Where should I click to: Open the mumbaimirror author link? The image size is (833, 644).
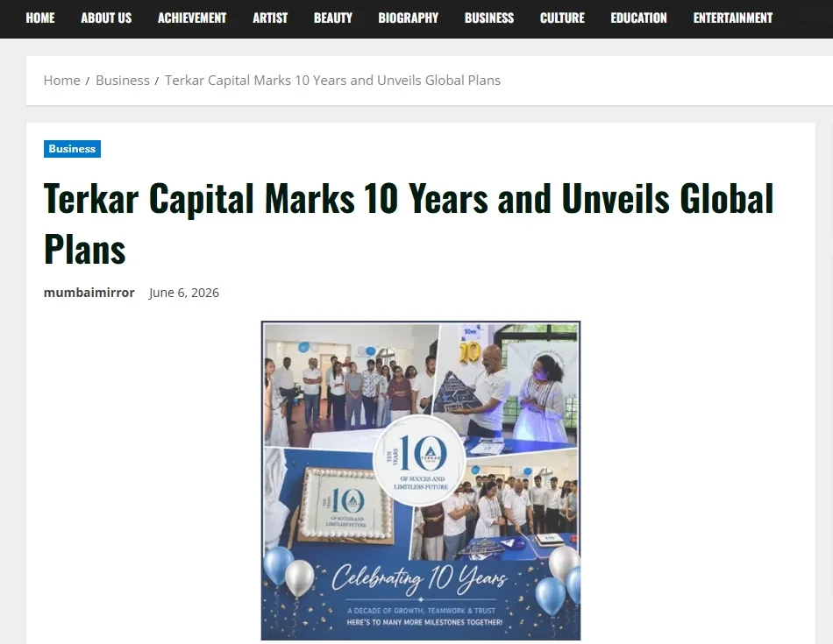point(89,293)
